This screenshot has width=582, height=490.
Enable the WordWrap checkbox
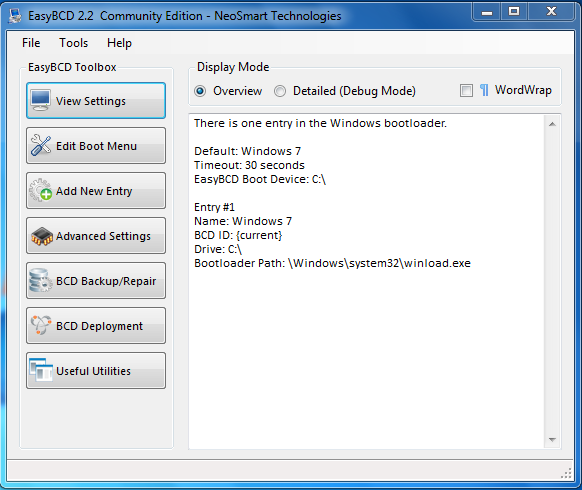(x=466, y=90)
